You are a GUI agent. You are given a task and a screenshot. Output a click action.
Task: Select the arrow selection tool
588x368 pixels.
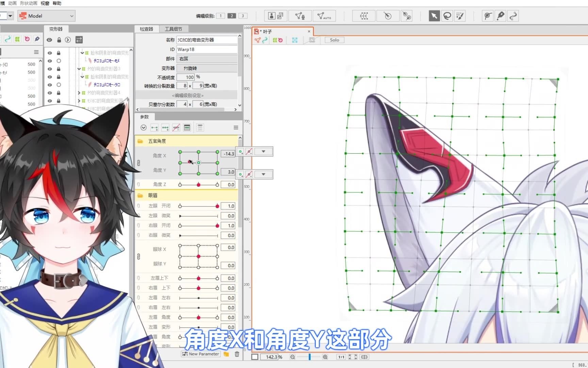pos(434,16)
